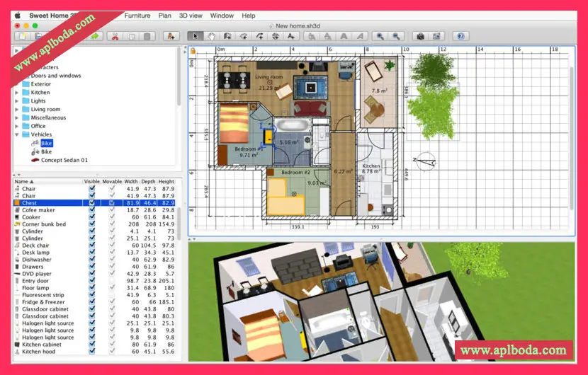Open the camera Create photo tool

(x=420, y=35)
